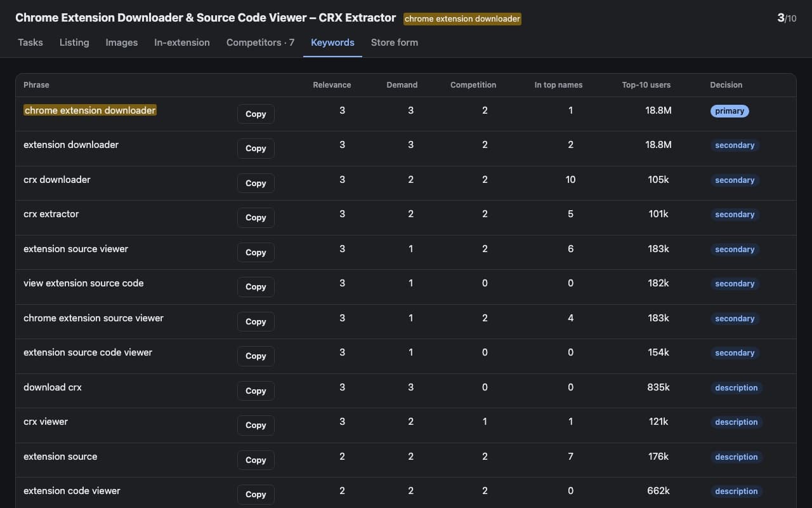The height and width of the screenshot is (508, 812).
Task: Click the highlighted 'chrome extension downloader' table phrase
Action: pos(90,110)
